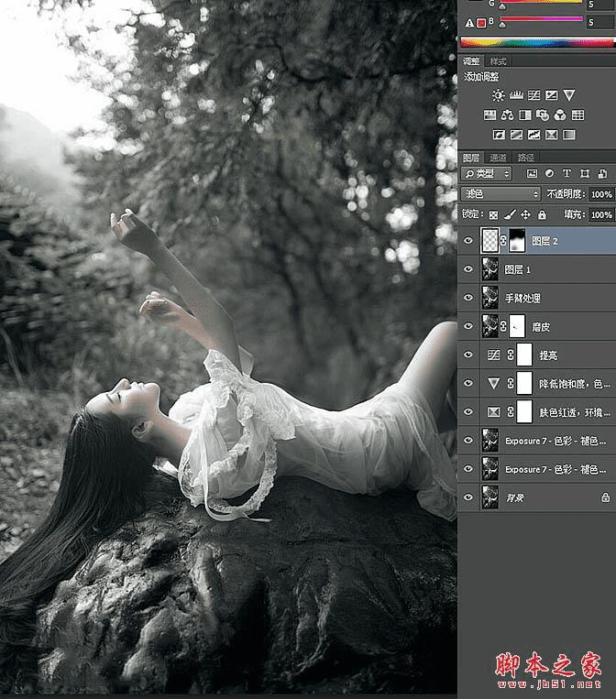The width and height of the screenshot is (616, 699).
Task: Toggle lock all padlock icon
Action: [x=542, y=214]
